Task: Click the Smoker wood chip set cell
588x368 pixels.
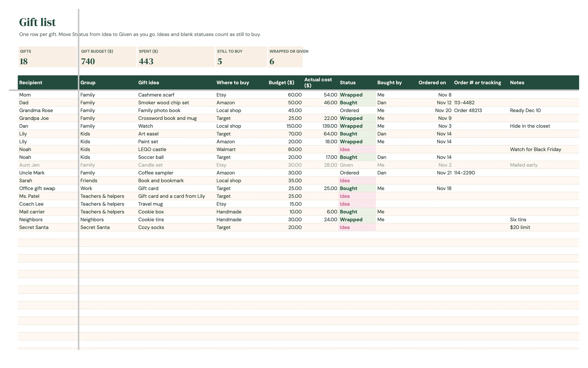Action: coord(164,103)
